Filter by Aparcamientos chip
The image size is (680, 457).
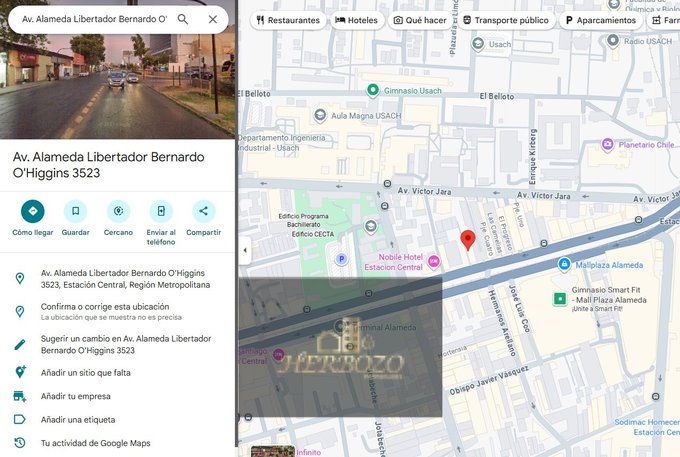click(x=601, y=20)
